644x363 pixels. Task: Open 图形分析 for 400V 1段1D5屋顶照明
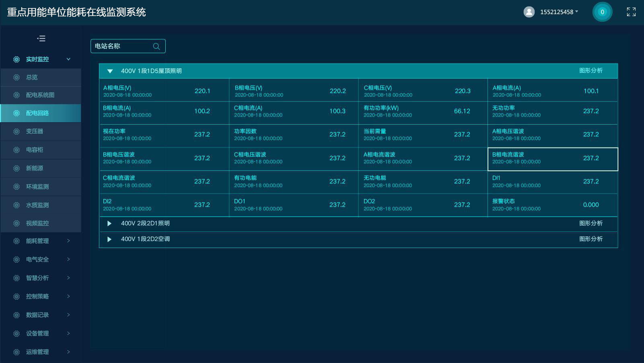591,71
